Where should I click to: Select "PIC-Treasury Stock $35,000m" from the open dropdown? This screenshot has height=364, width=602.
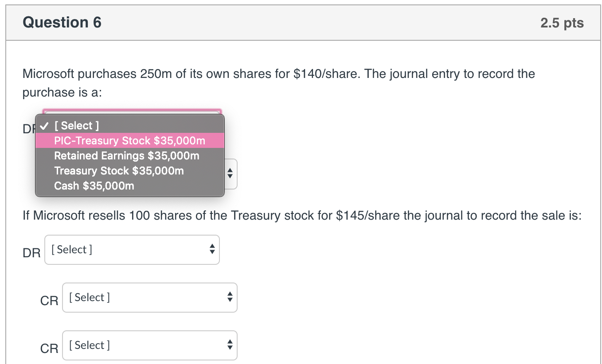129,140
